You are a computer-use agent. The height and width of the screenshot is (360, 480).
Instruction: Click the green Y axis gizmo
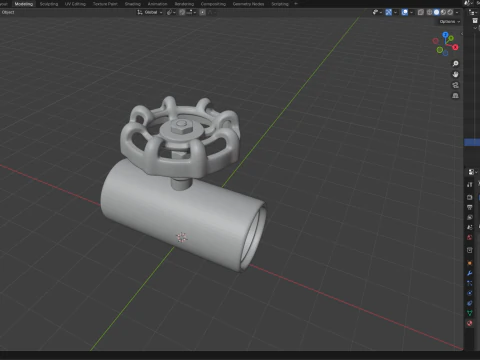(451, 39)
